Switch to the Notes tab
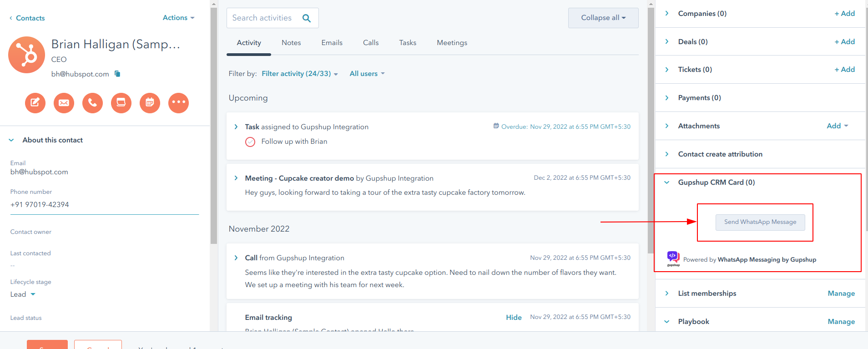868x349 pixels. tap(291, 43)
